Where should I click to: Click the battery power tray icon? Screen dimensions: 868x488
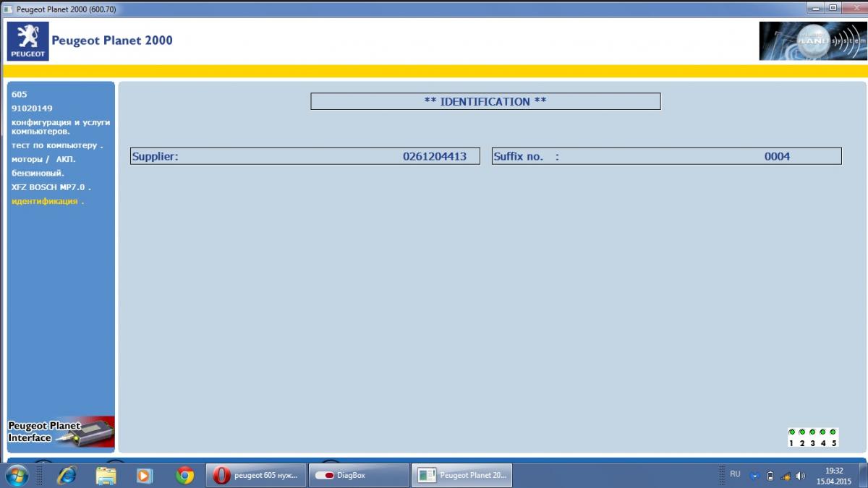pyautogui.click(x=770, y=476)
